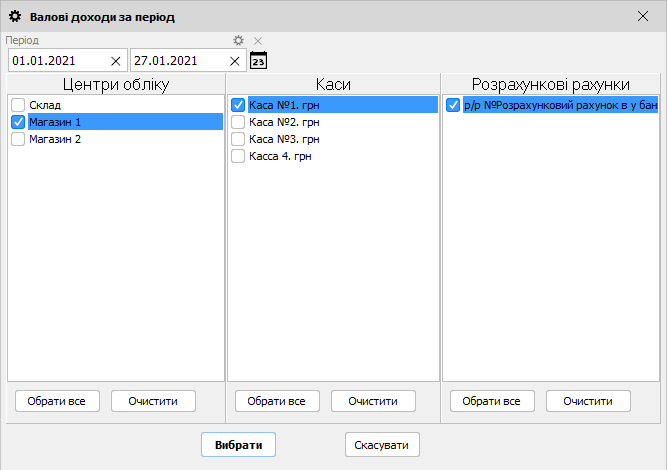The height and width of the screenshot is (470, 667).
Task: Open the calendar period picker icon
Action: tap(258, 61)
